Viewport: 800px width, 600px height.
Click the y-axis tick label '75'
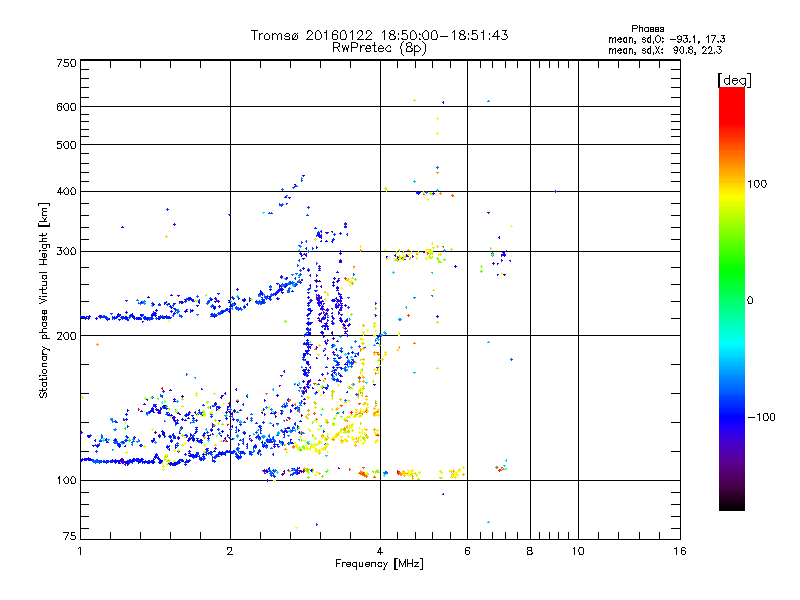pyautogui.click(x=70, y=536)
